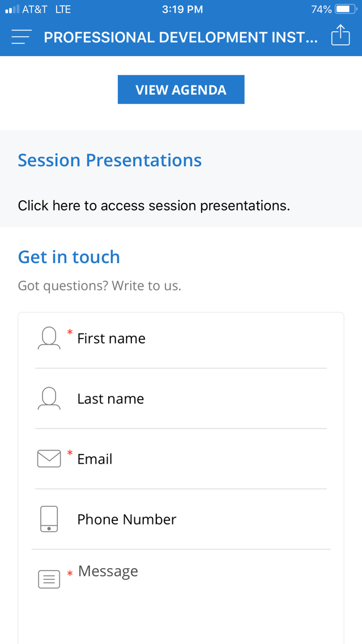
Task: Tap the share icon in header
Action: pos(340,35)
